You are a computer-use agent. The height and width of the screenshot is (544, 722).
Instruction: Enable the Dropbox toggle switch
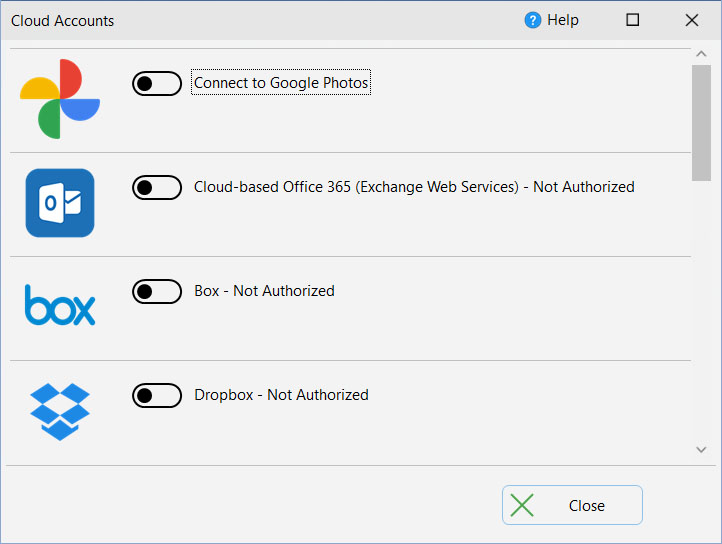coord(157,396)
